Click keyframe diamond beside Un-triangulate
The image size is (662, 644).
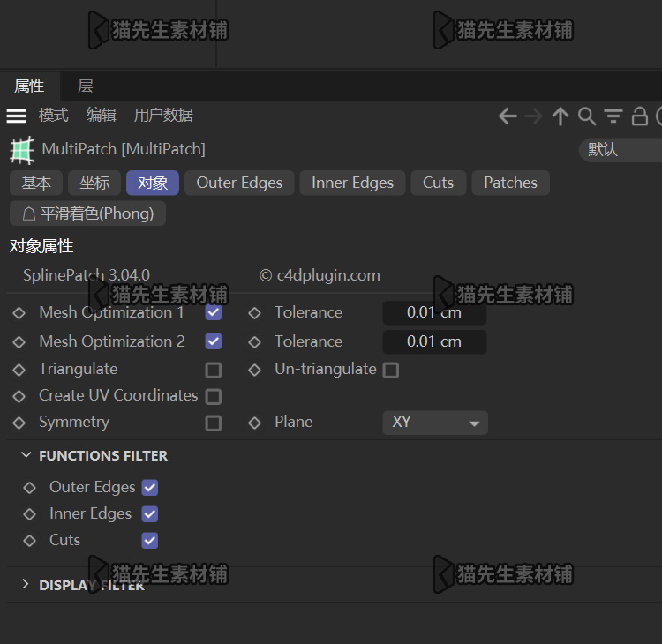point(254,370)
